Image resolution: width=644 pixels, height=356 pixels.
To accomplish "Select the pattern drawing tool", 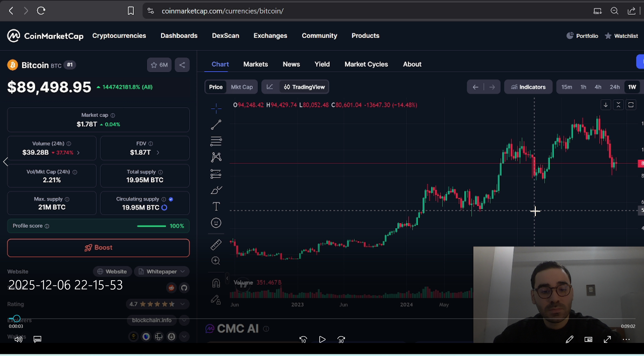I will pyautogui.click(x=216, y=157).
